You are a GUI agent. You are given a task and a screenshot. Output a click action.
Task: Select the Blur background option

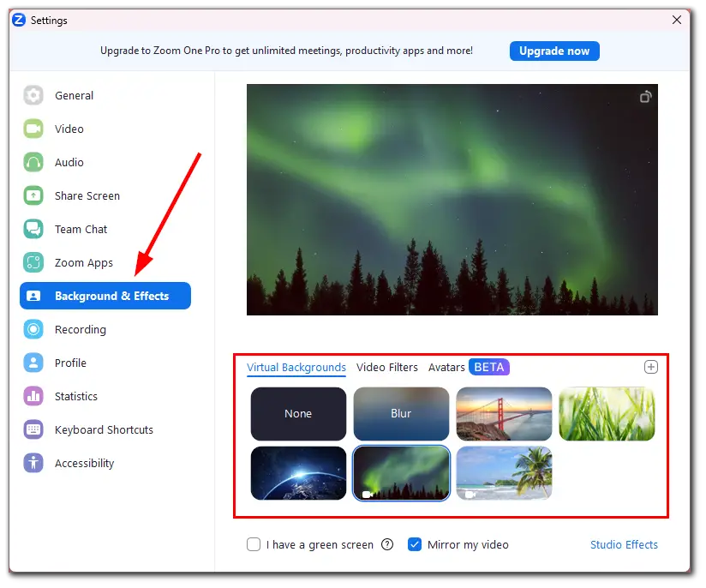(x=401, y=414)
